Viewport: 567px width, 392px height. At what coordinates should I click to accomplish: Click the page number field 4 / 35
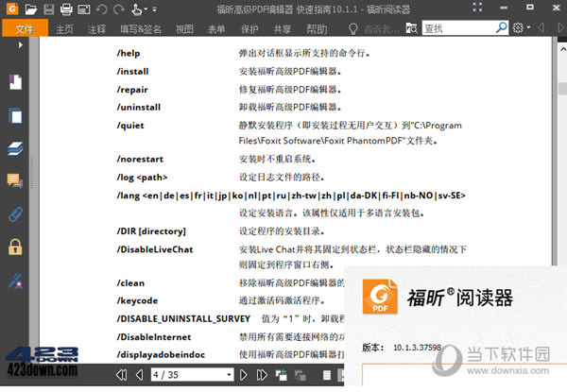click(188, 375)
